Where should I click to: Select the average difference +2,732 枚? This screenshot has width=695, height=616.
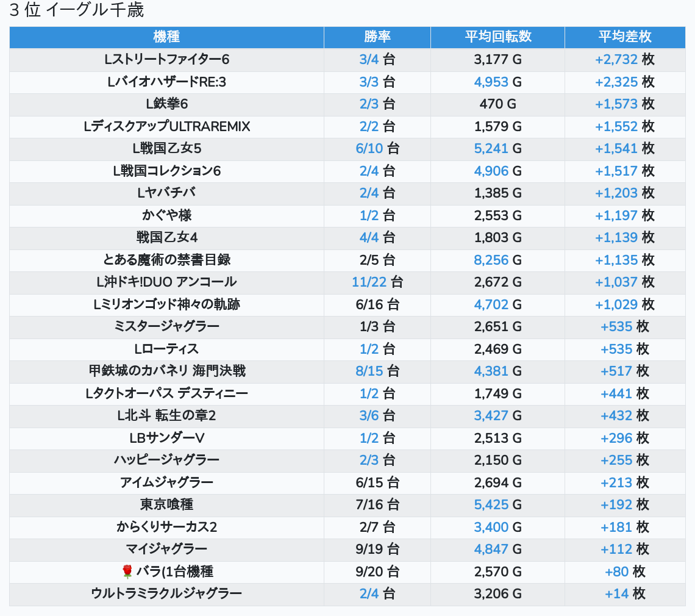pyautogui.click(x=625, y=59)
